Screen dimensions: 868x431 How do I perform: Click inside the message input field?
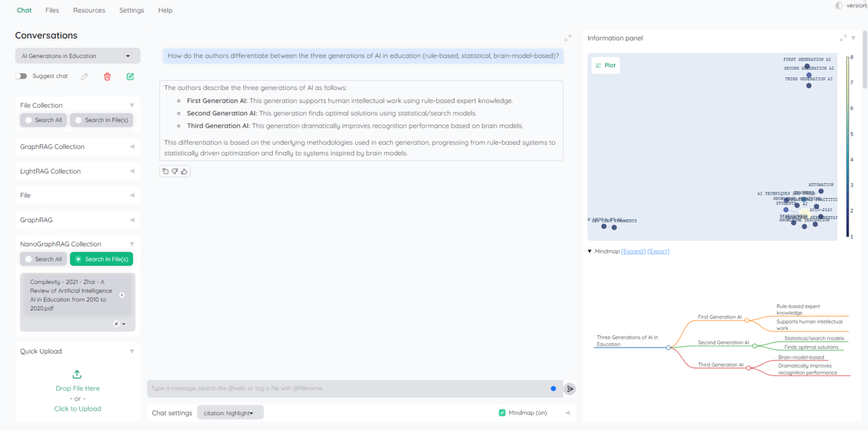[x=350, y=389]
